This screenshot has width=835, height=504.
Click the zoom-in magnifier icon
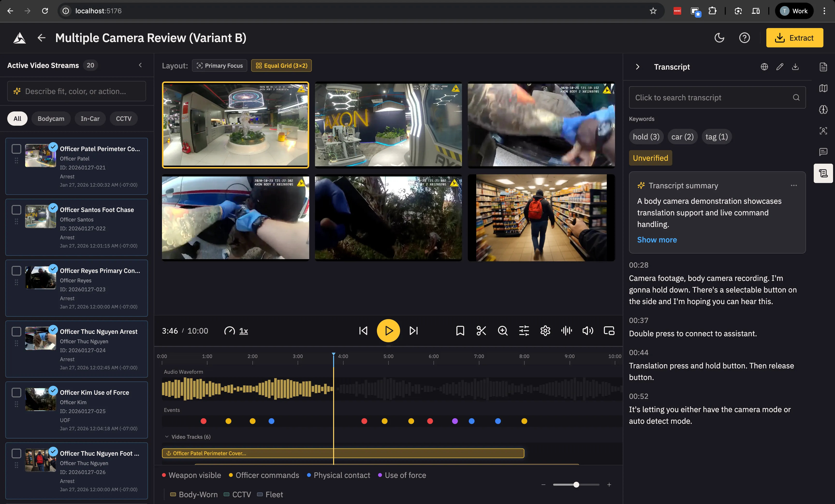(503, 331)
